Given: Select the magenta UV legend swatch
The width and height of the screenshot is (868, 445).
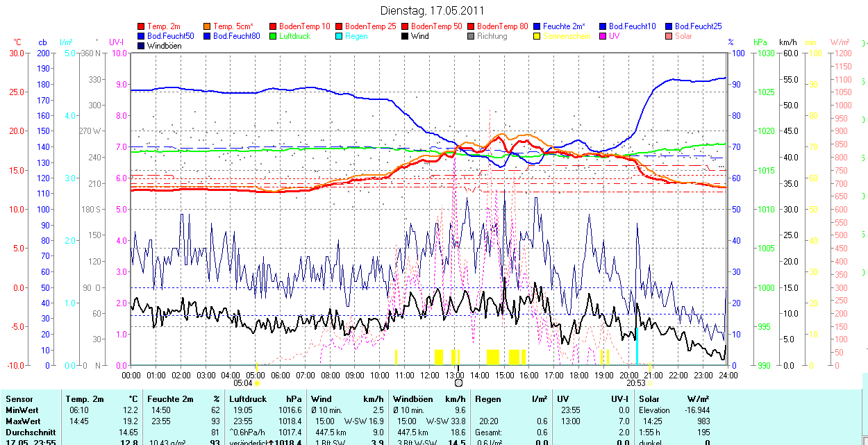Looking at the screenshot, I should click(603, 36).
